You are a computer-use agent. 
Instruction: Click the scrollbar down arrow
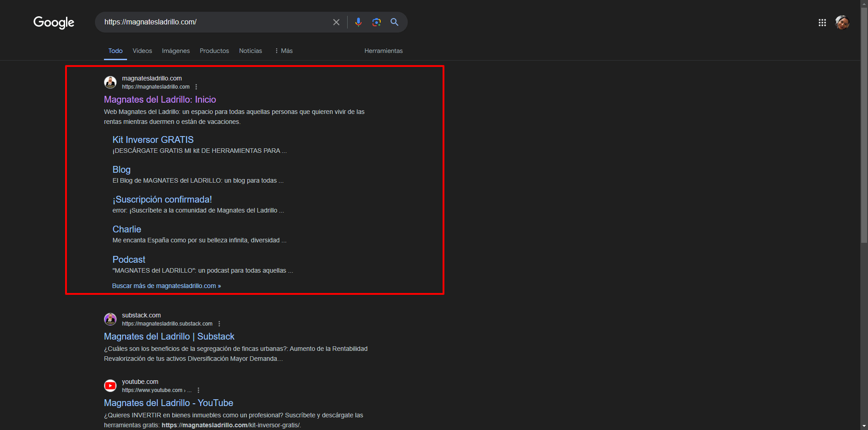tap(864, 426)
